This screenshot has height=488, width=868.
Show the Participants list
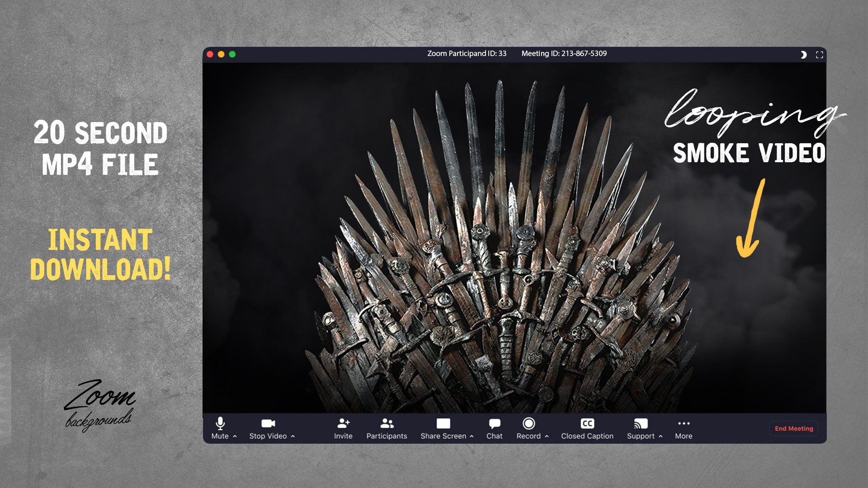point(387,428)
